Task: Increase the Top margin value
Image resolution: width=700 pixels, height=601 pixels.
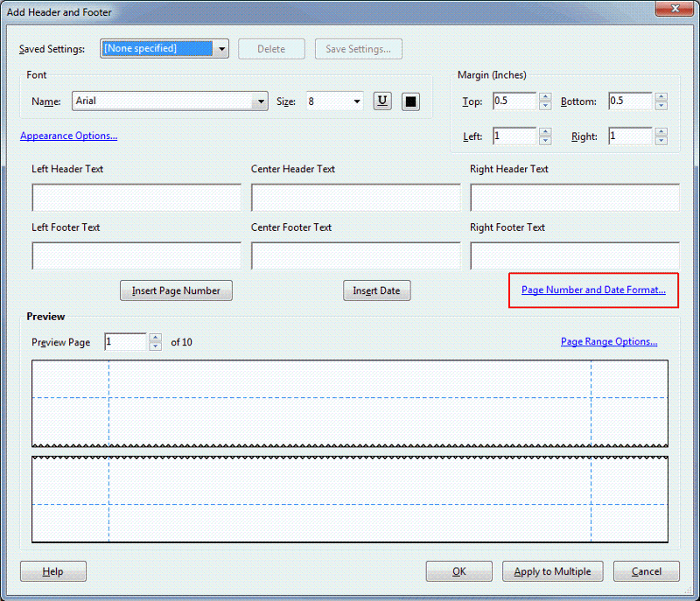Action: 545,97
